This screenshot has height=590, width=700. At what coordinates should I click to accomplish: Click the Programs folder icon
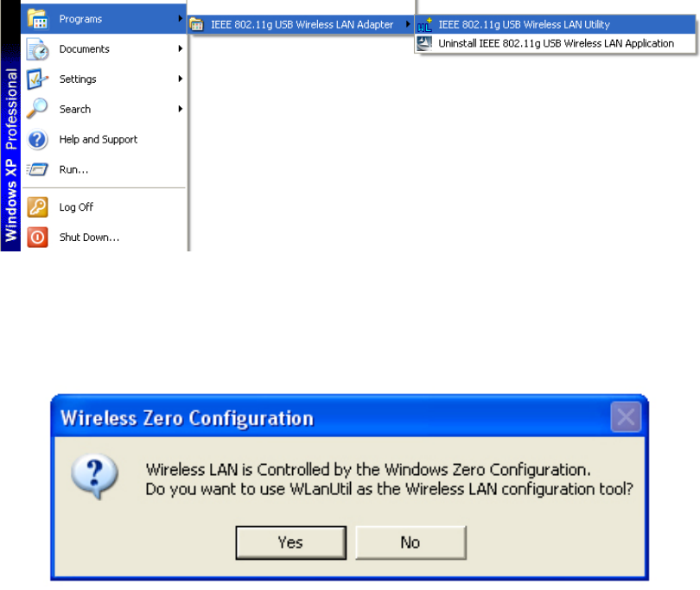(37, 19)
